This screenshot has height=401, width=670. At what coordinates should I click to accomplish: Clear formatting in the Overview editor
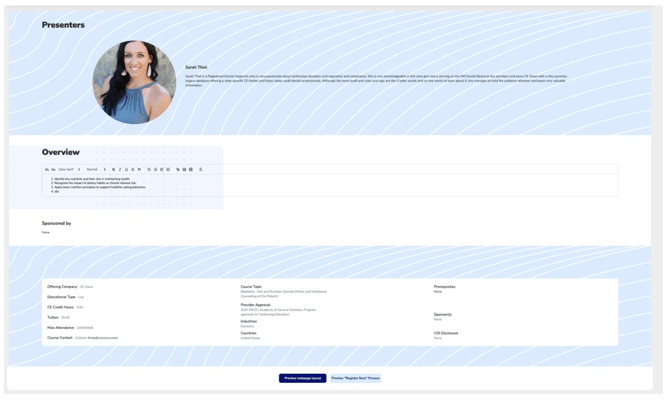(201, 170)
